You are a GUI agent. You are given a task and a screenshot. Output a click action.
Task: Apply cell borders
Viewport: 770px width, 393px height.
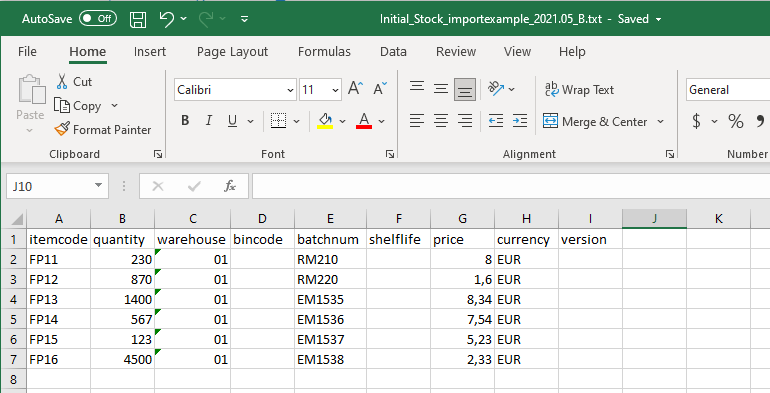278,120
